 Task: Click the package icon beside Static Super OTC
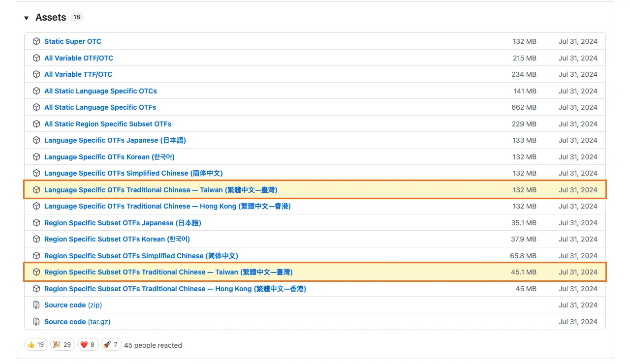(x=36, y=41)
